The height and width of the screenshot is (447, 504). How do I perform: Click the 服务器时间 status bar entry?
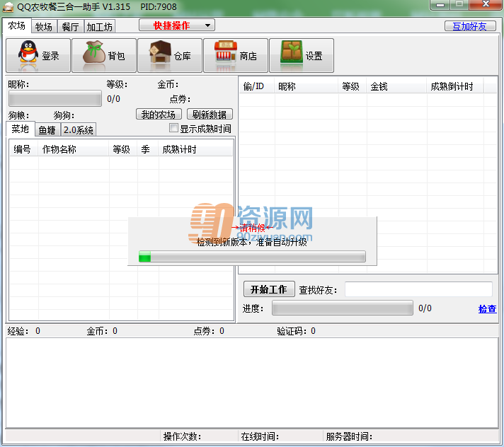coord(411,436)
